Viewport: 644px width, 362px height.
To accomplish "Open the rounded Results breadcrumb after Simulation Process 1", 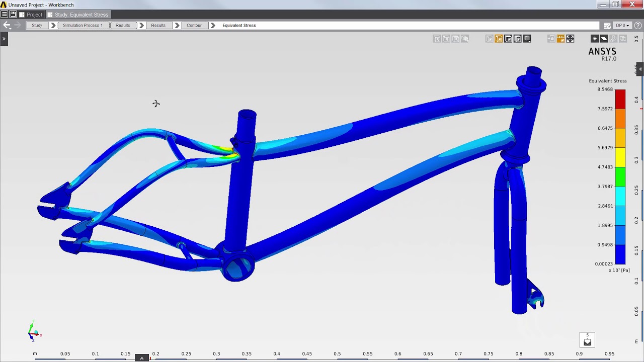I will [123, 25].
